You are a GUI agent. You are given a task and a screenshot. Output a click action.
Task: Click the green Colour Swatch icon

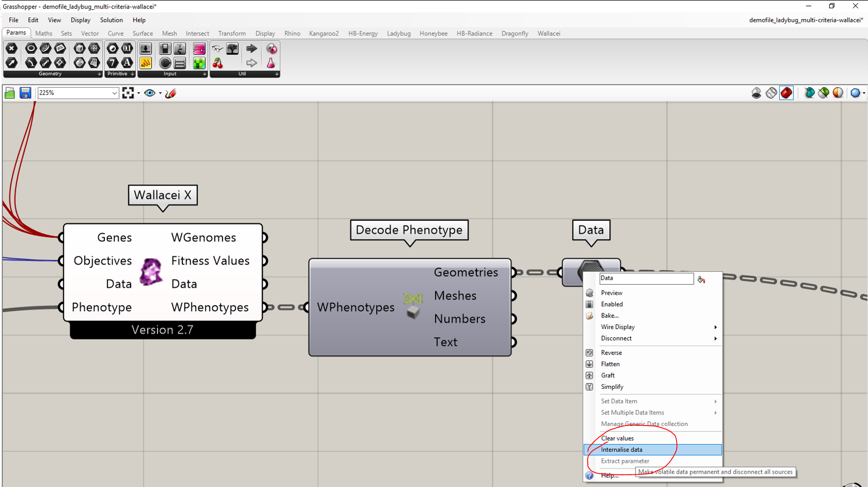pyautogui.click(x=199, y=63)
